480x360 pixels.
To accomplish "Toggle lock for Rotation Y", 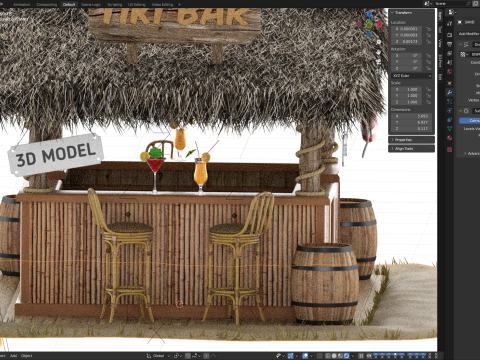I will click(x=428, y=62).
